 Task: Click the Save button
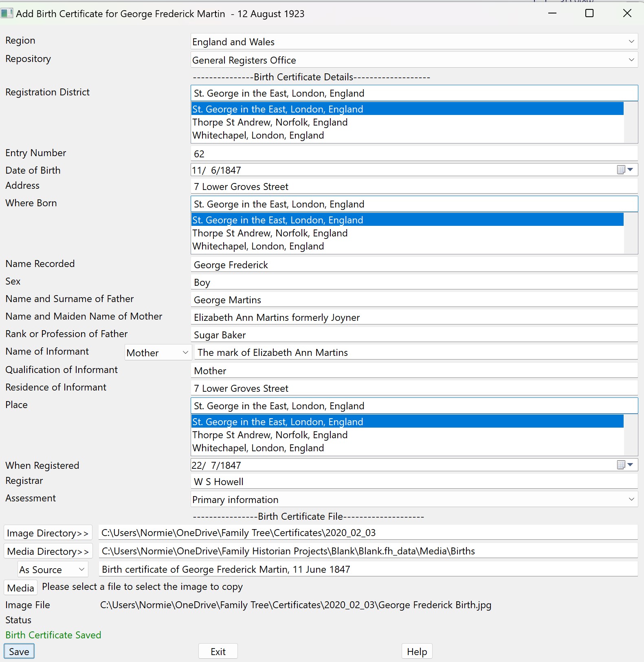(19, 651)
